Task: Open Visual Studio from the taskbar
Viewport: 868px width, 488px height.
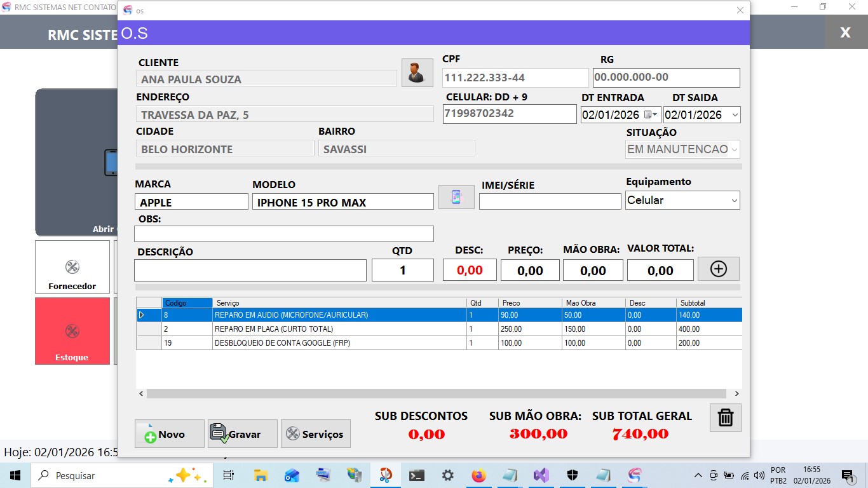Action: click(x=541, y=475)
